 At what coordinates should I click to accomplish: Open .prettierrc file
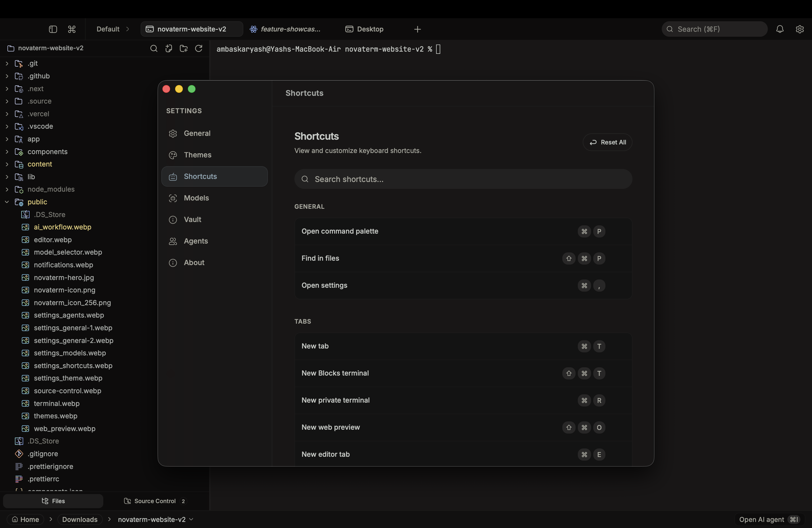click(43, 479)
